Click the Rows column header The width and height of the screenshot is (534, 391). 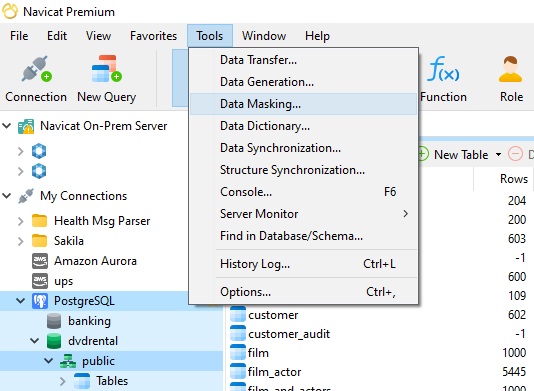514,179
